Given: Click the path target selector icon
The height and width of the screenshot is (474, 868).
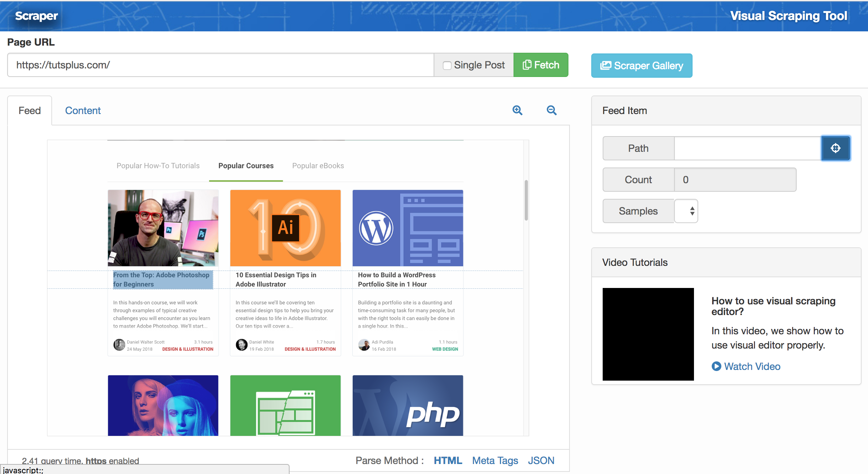Looking at the screenshot, I should [x=836, y=148].
